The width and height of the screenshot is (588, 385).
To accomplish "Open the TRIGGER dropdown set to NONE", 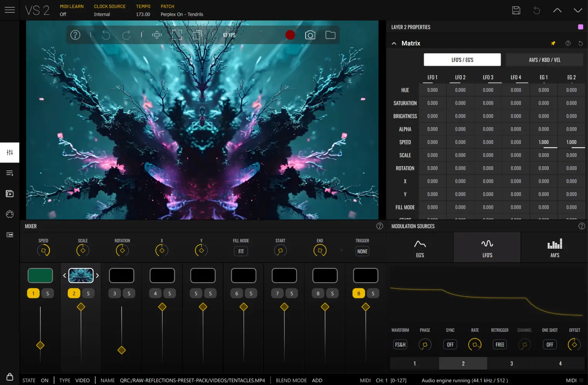I will [362, 251].
